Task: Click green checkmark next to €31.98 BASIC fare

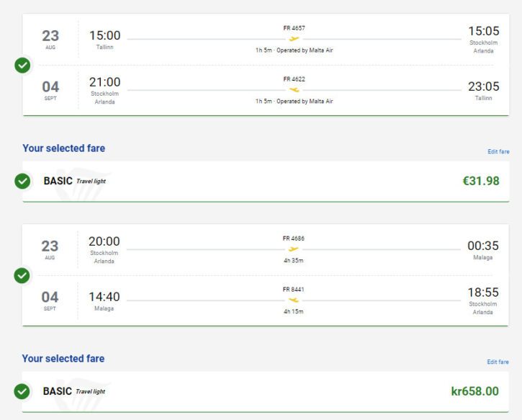Action: click(x=22, y=181)
